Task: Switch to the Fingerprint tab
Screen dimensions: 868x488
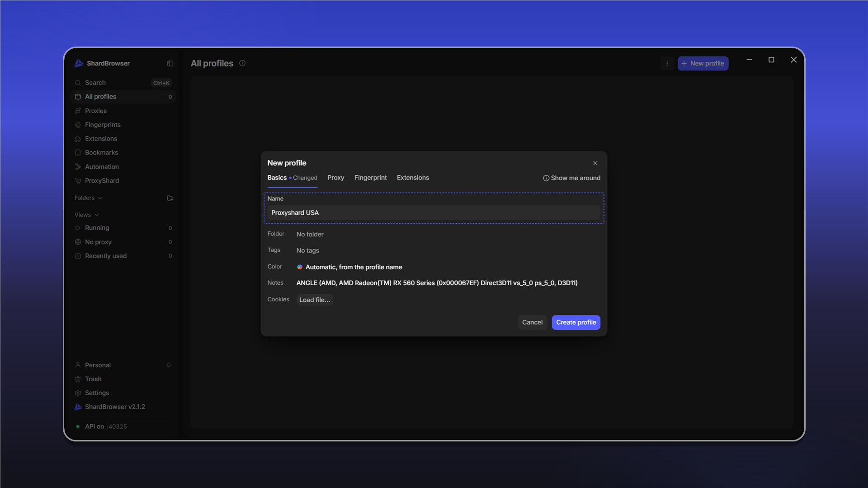Action: (x=370, y=178)
